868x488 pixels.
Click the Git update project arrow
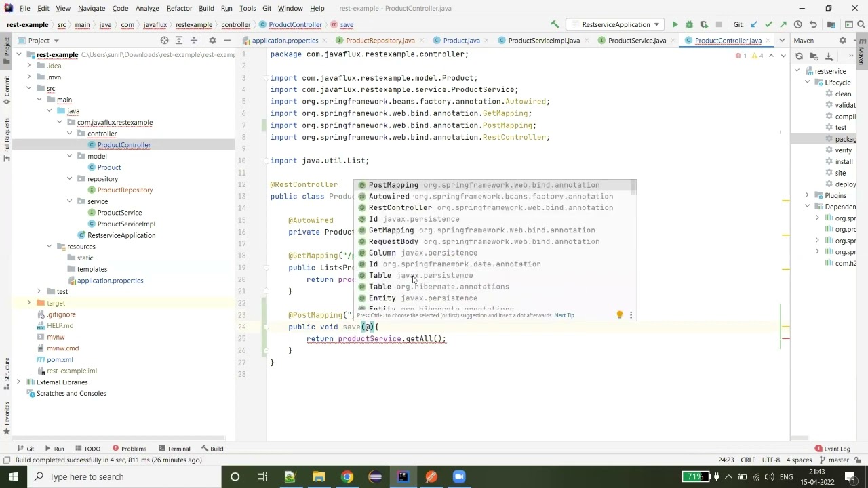[x=754, y=25]
